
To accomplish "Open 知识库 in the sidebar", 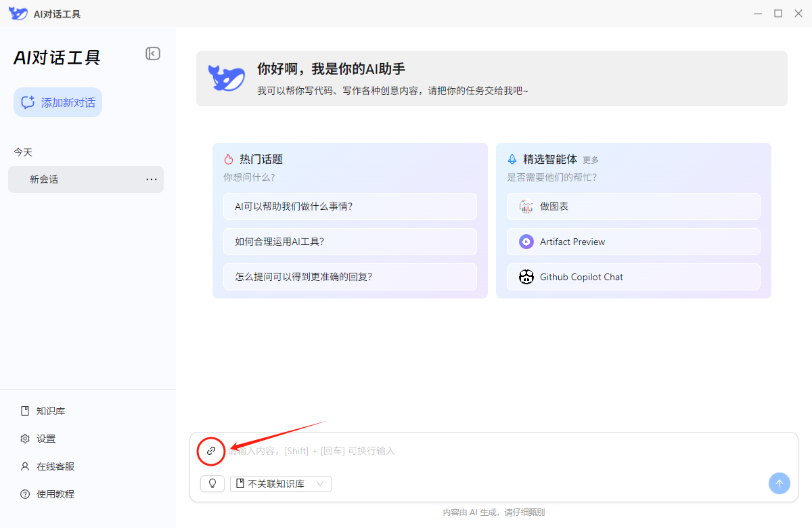I will click(x=51, y=411).
